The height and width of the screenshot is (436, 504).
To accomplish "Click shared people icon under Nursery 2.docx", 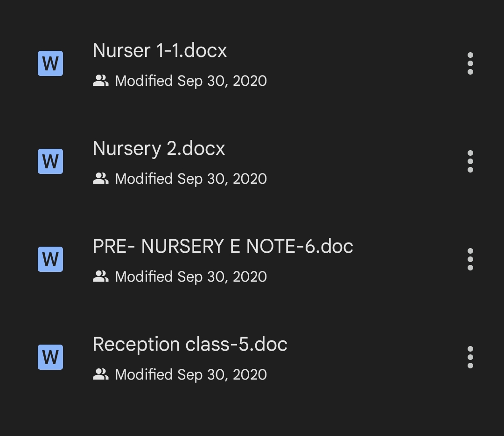I will click(x=101, y=179).
